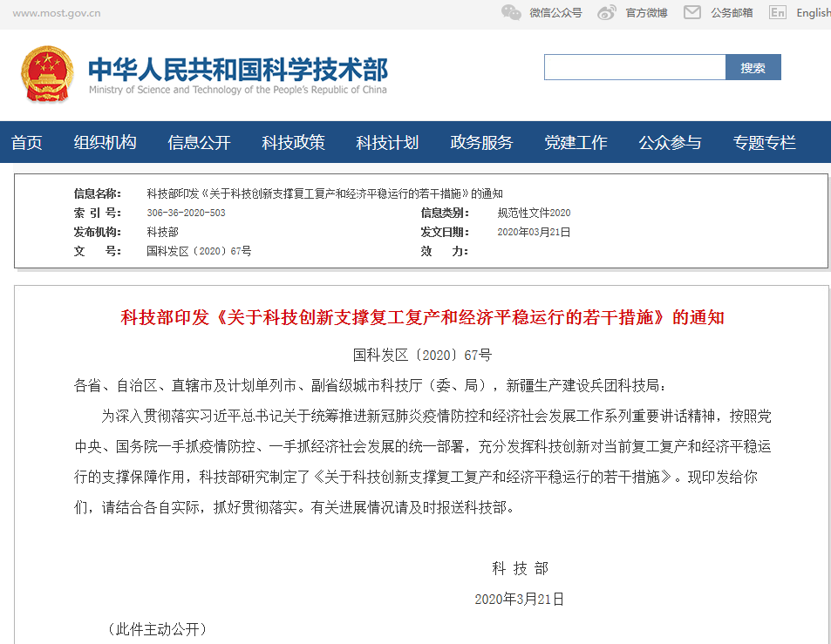
Task: Go to the 公众参与 section
Action: coord(670,142)
